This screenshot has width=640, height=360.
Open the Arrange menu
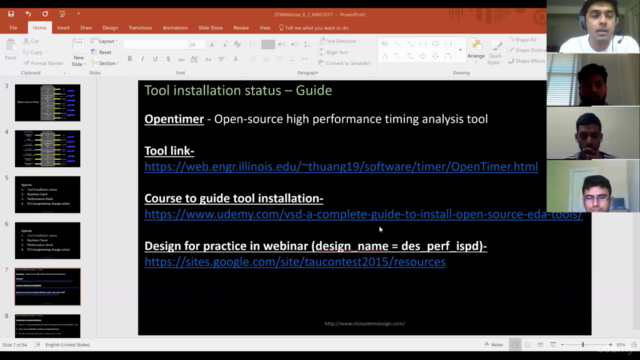tap(476, 50)
